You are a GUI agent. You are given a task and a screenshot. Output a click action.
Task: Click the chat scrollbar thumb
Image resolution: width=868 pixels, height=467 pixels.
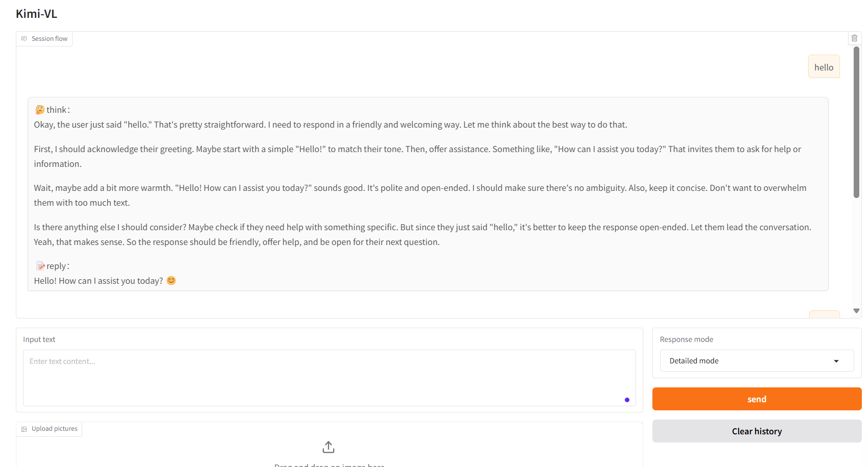856,122
